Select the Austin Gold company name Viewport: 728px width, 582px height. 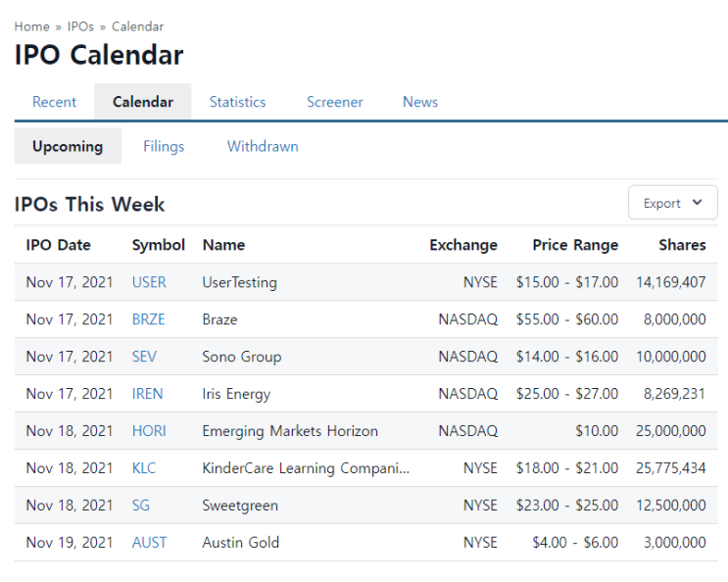pyautogui.click(x=241, y=542)
